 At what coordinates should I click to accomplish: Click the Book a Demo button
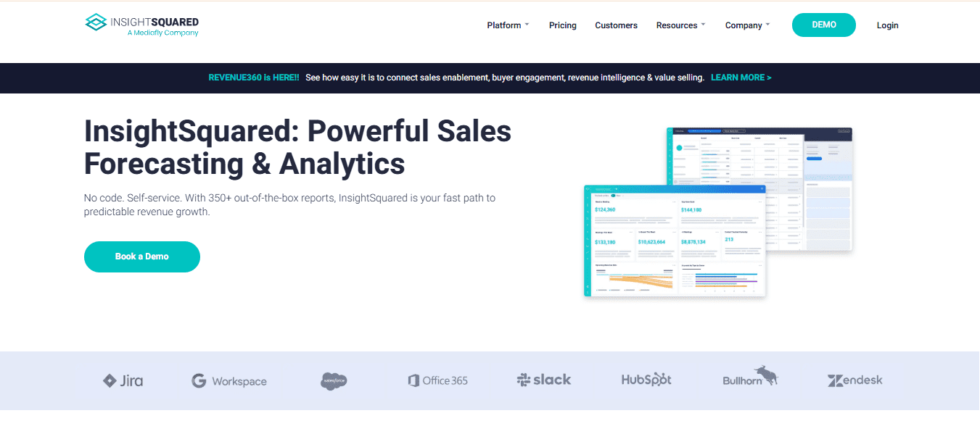pyautogui.click(x=141, y=257)
